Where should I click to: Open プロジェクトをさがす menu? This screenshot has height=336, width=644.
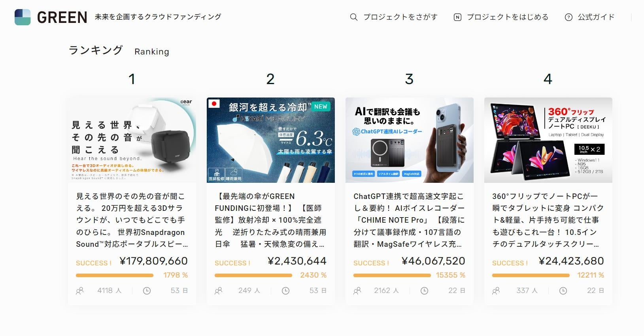tap(400, 17)
